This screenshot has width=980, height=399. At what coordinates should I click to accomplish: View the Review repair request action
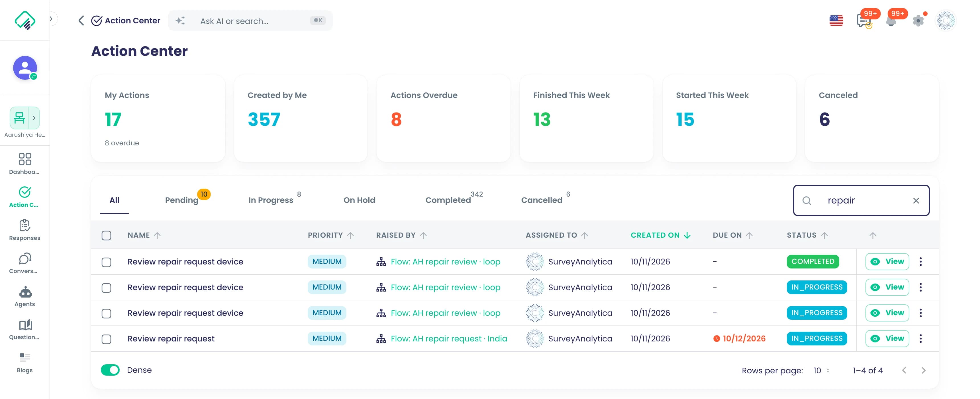click(887, 339)
